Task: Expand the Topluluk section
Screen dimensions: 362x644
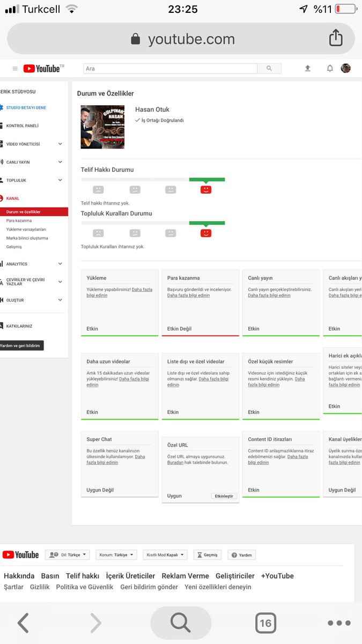Action: pyautogui.click(x=60, y=180)
